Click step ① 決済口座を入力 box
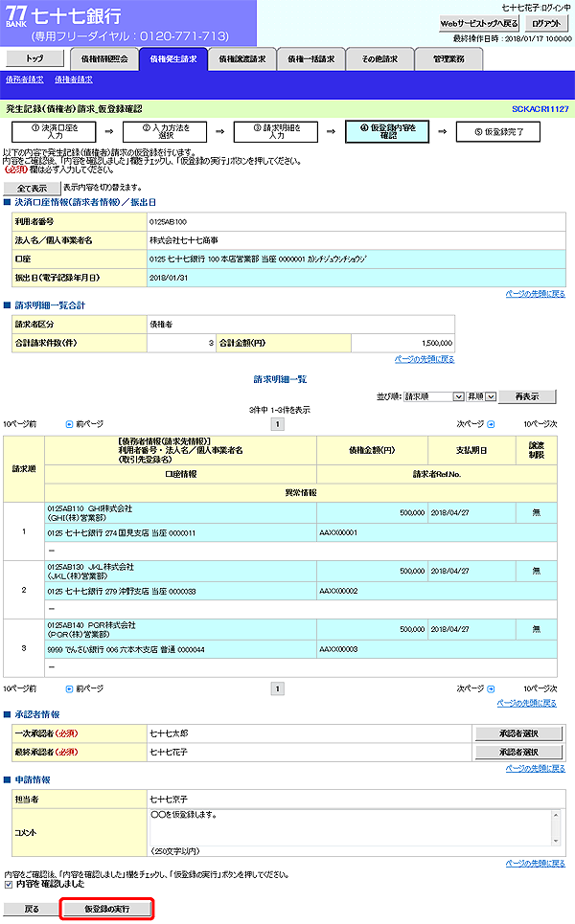 [54, 132]
